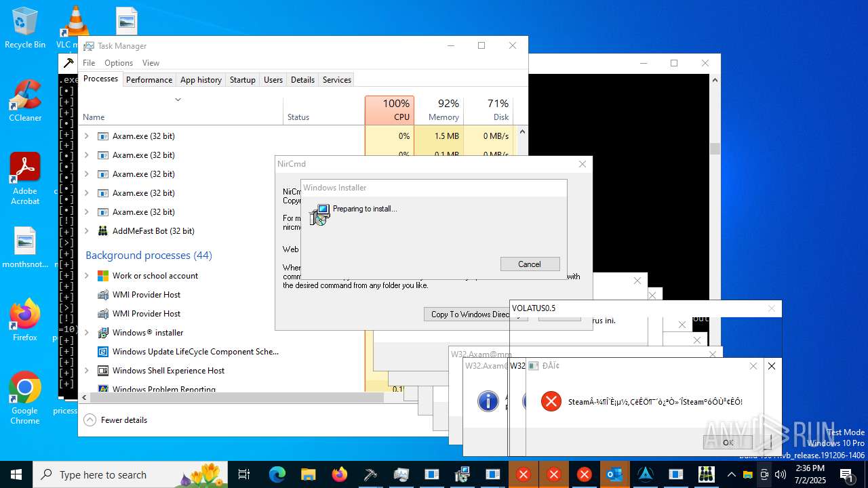Click collapse chevron above Name column
868x488 pixels.
(178, 100)
